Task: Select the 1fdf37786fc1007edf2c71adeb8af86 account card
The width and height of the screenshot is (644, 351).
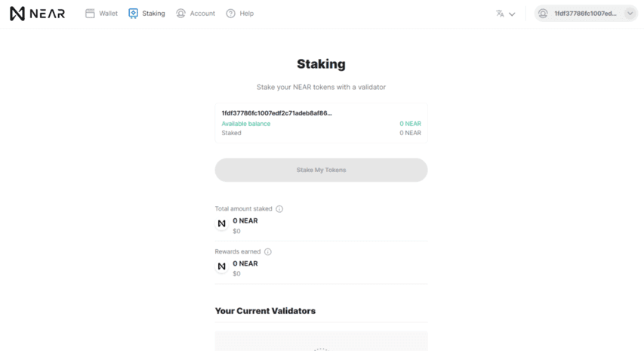Action: (x=321, y=123)
